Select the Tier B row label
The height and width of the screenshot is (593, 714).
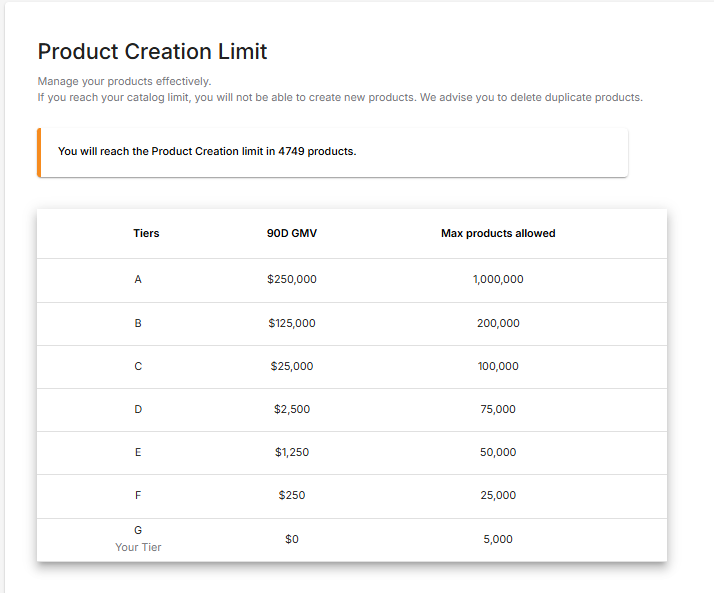tap(138, 323)
